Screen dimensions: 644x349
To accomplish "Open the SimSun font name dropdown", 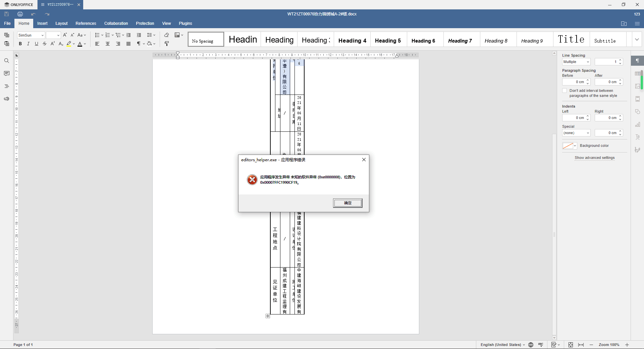I will [x=42, y=35].
